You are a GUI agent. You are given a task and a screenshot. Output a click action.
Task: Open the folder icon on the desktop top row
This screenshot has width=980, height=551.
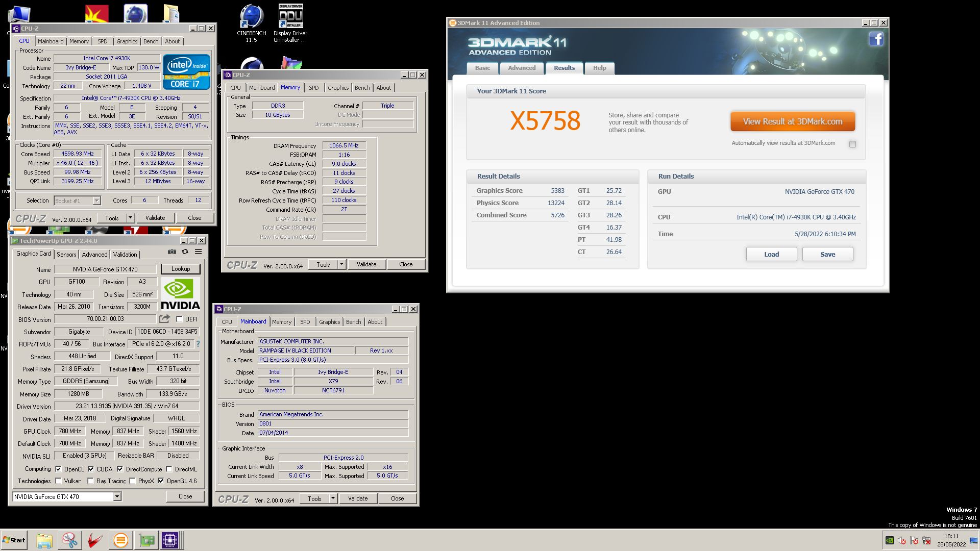pyautogui.click(x=172, y=13)
